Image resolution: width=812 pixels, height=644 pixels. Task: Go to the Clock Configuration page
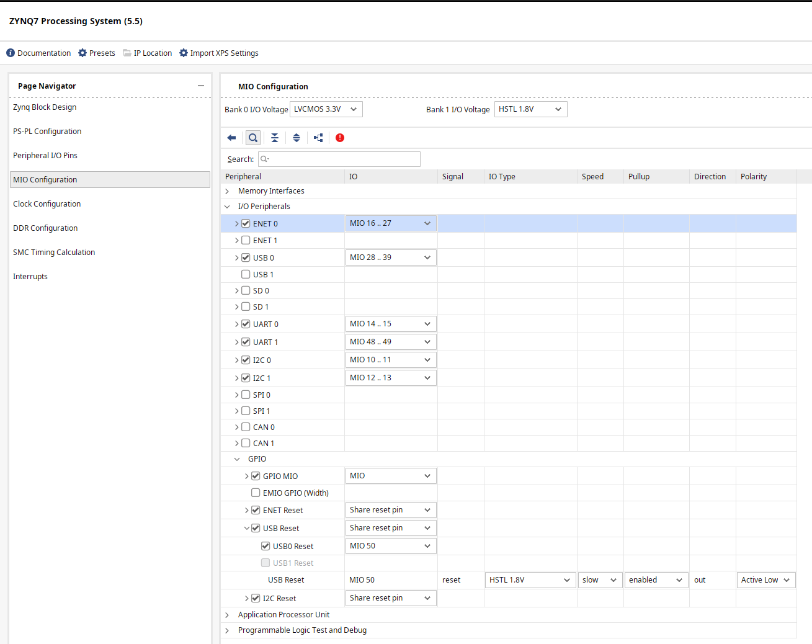tap(47, 204)
